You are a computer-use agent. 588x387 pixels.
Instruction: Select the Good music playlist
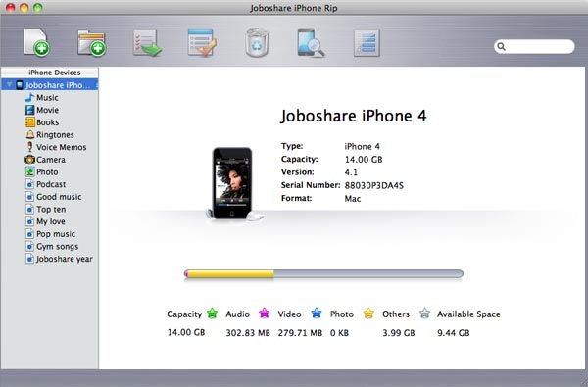[59, 197]
